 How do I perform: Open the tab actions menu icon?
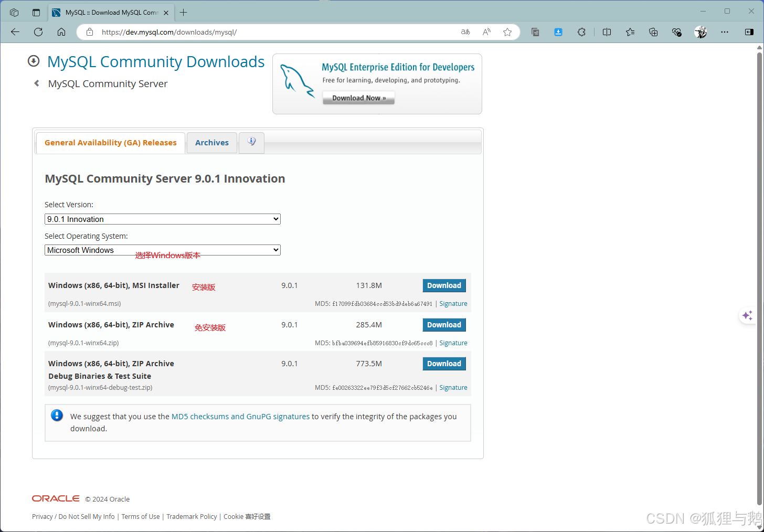pyautogui.click(x=36, y=13)
